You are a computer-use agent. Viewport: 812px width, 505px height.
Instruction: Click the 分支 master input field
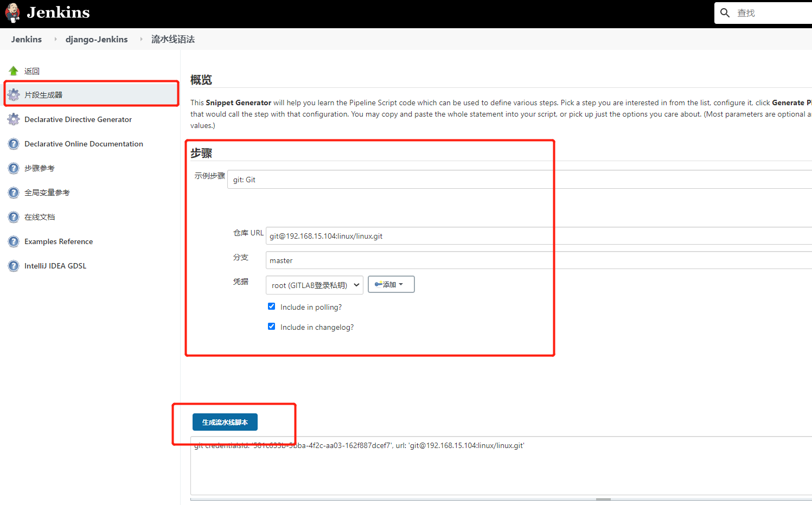(x=539, y=260)
